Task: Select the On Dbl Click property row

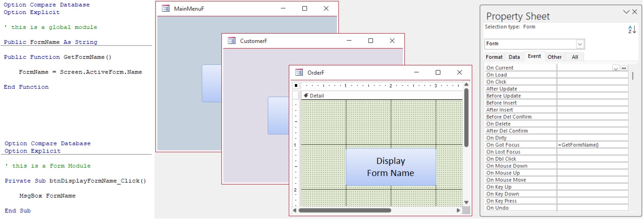Action: tap(556, 159)
